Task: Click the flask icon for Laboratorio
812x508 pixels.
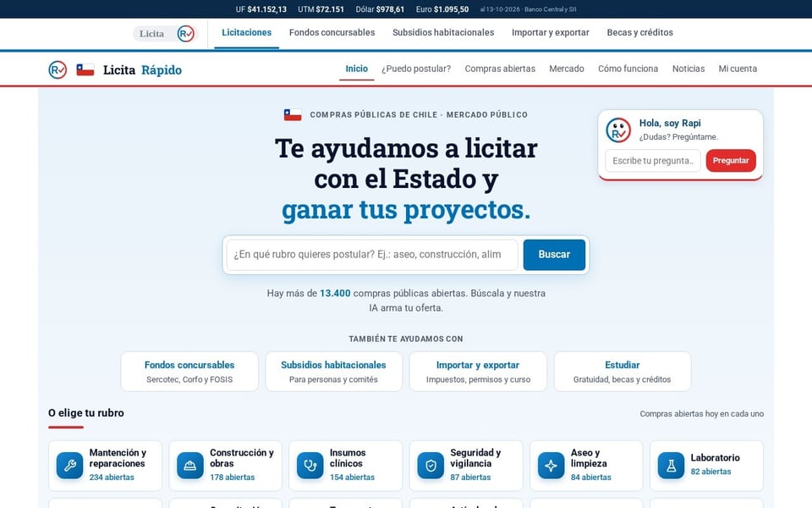Action: pos(671,465)
